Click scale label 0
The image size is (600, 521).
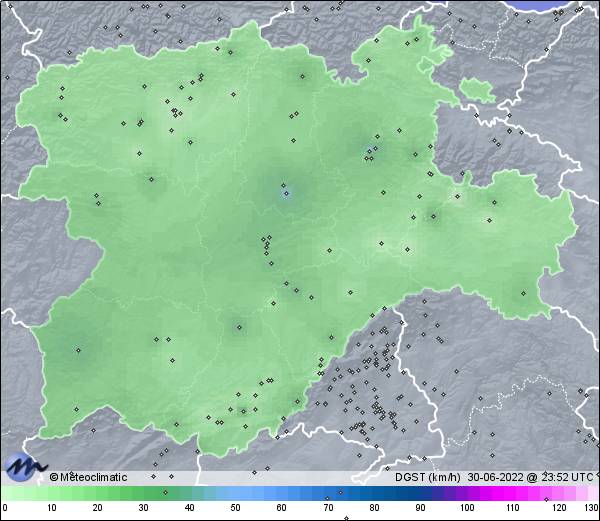5,508
